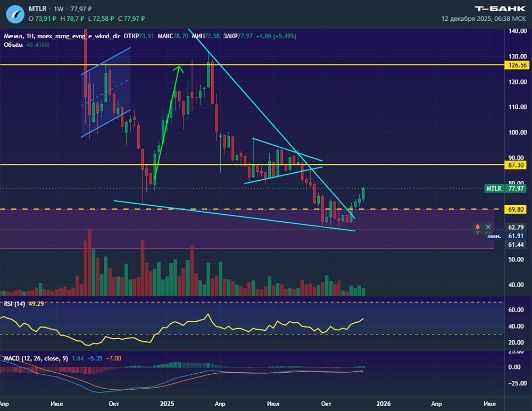Click the close price C 77,97 ₽
Image resolution: width=532 pixels, height=411 pixels.
[131, 19]
